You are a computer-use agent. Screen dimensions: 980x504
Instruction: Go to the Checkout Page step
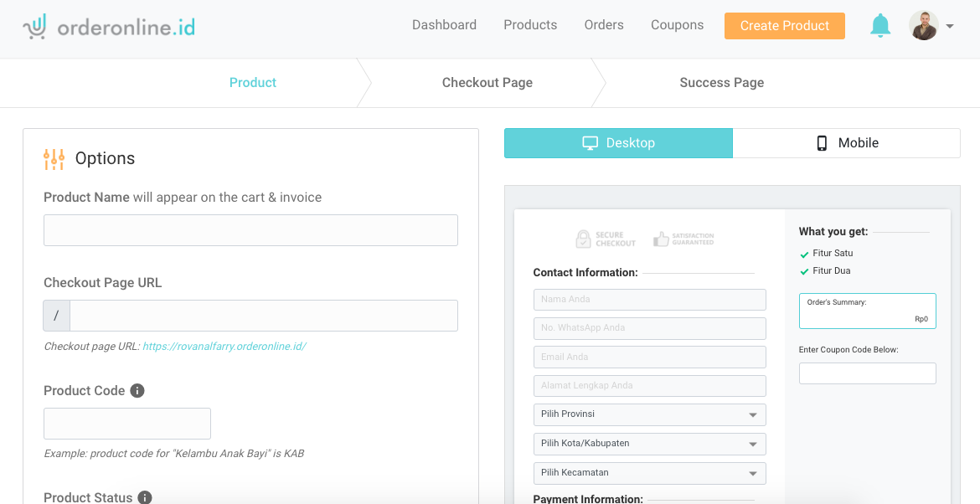487,83
